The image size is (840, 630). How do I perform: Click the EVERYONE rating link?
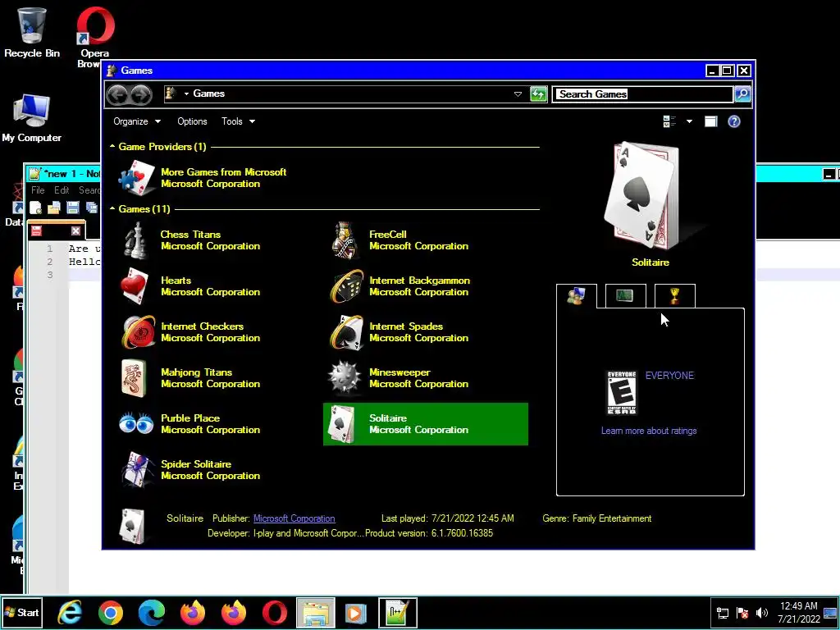tap(669, 376)
